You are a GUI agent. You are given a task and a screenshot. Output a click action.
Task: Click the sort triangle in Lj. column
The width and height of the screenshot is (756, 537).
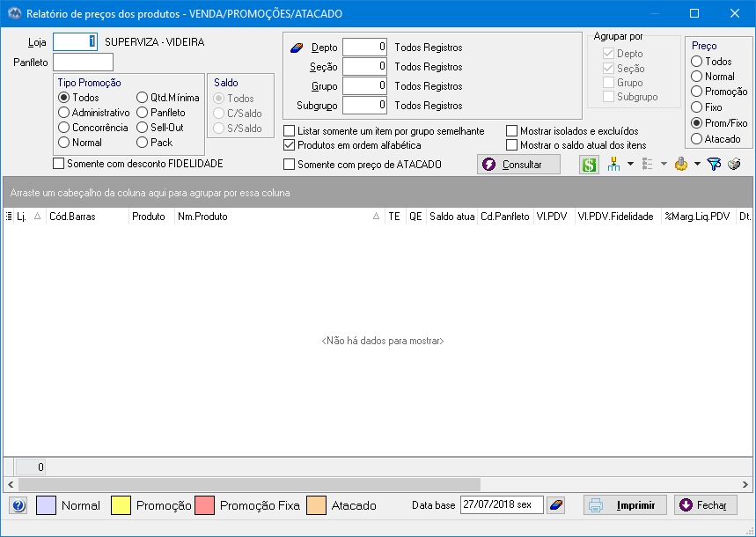tap(37, 217)
